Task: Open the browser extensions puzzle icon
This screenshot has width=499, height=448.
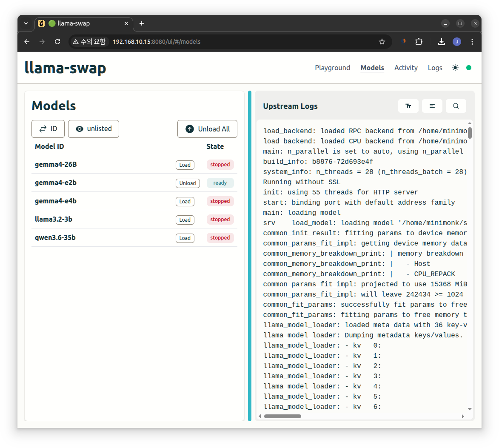Action: click(419, 42)
